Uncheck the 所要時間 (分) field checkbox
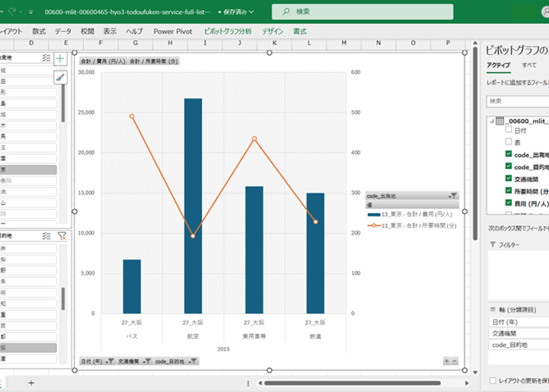 [x=509, y=191]
